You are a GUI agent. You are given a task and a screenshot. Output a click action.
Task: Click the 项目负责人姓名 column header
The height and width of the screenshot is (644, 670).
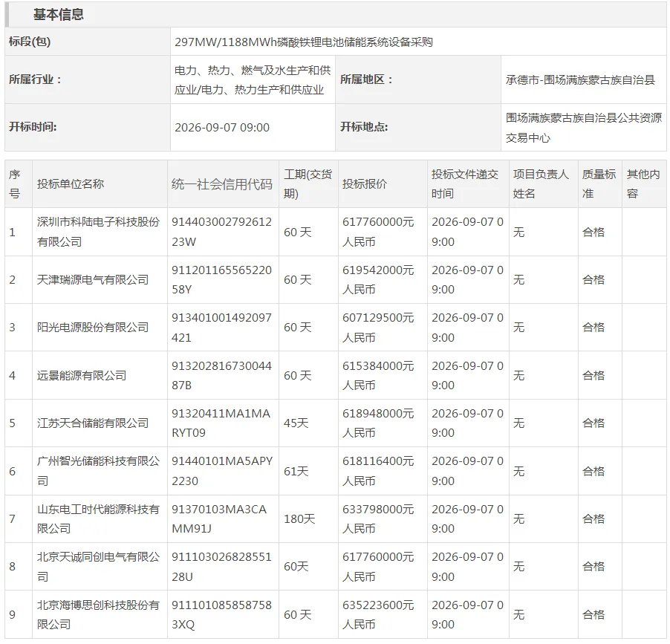point(541,184)
